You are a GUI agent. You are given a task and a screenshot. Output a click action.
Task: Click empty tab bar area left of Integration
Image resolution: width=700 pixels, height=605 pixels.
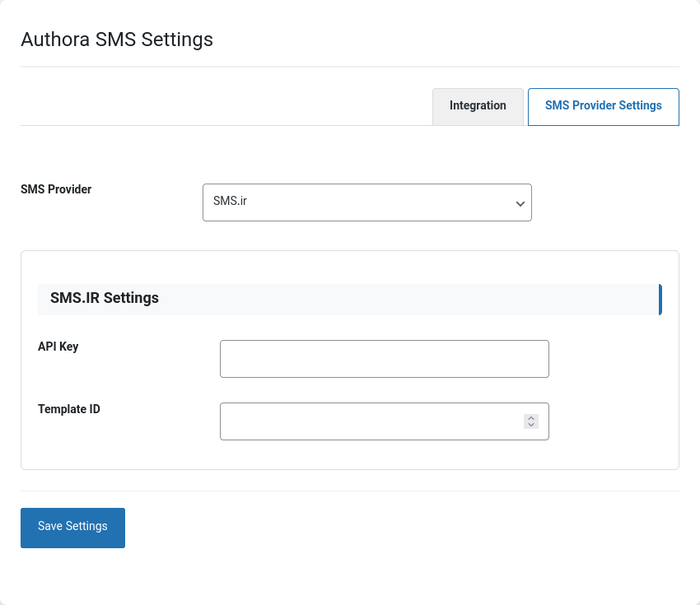coord(222,107)
